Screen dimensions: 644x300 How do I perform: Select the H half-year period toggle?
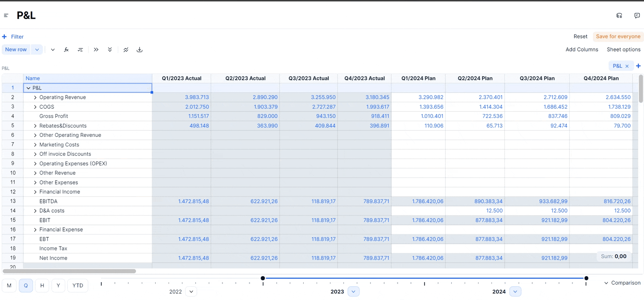click(x=42, y=286)
